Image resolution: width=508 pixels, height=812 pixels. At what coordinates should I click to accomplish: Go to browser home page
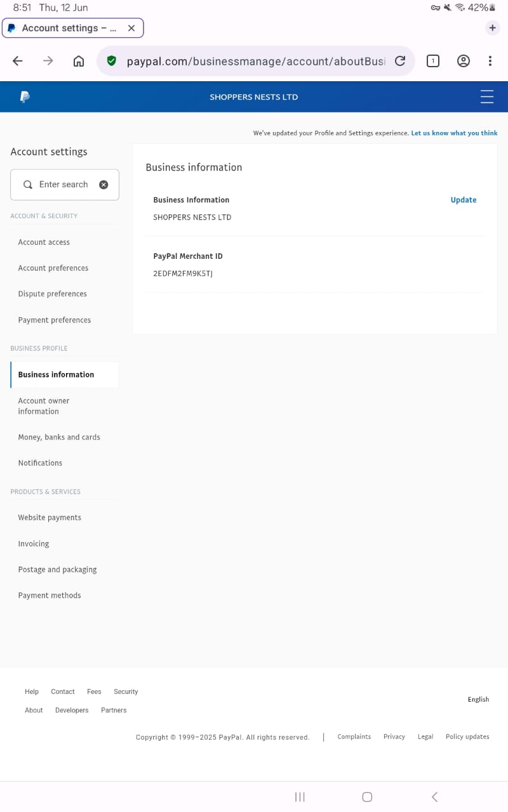(79, 61)
